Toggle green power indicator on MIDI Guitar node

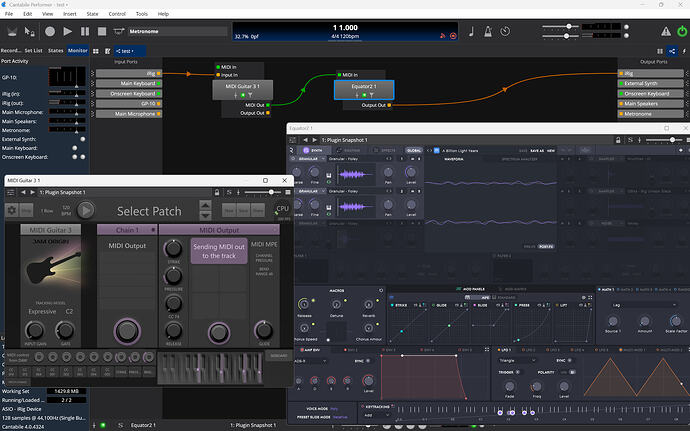(242, 95)
